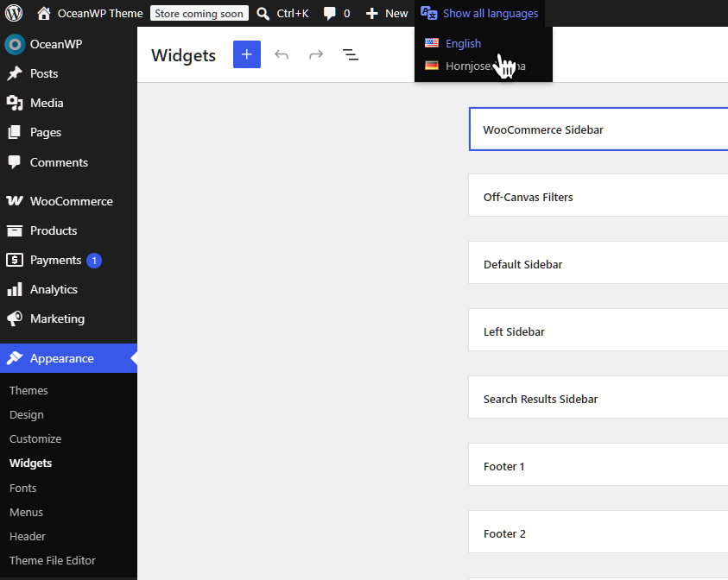
Task: Expand Left Sidebar widget area
Action: click(x=598, y=330)
